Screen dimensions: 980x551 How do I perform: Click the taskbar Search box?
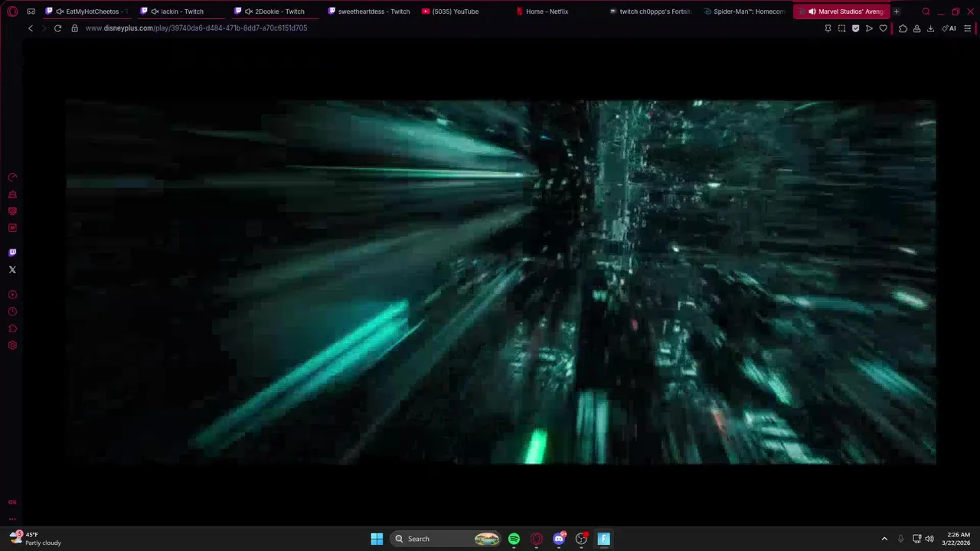(445, 539)
